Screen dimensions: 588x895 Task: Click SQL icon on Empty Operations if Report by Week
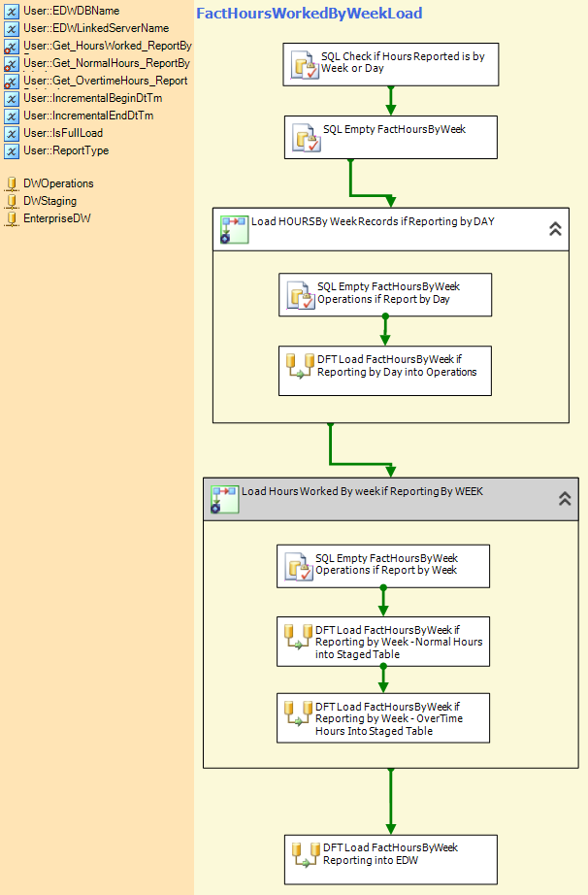pos(299,566)
